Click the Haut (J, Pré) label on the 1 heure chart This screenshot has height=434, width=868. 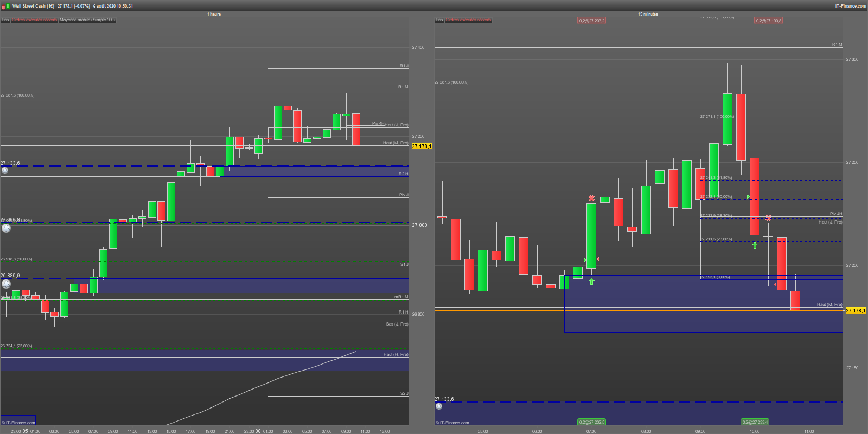tap(397, 125)
